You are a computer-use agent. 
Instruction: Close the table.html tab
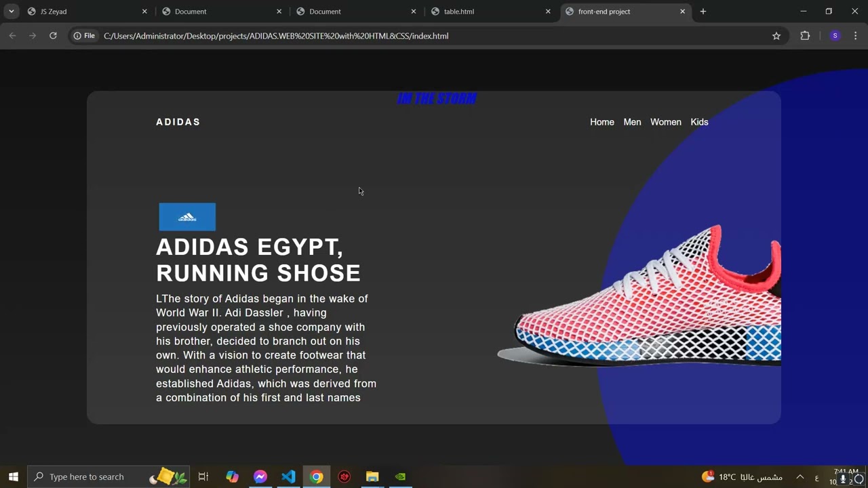point(548,12)
